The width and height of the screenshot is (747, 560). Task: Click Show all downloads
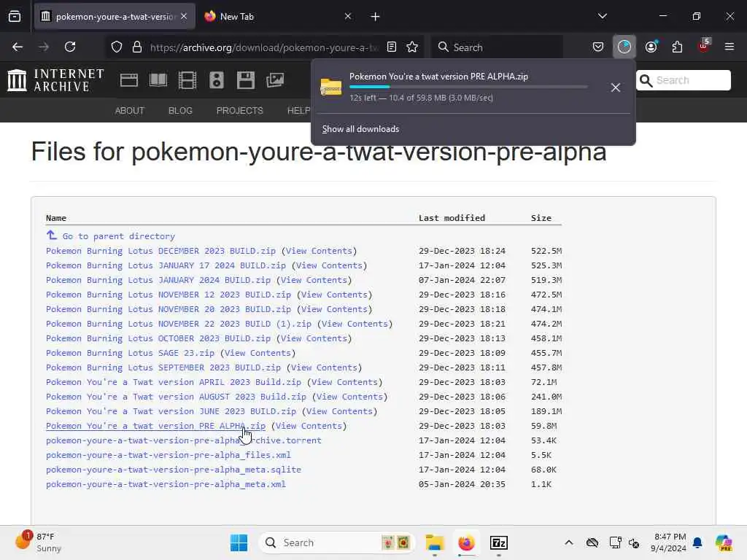(360, 129)
